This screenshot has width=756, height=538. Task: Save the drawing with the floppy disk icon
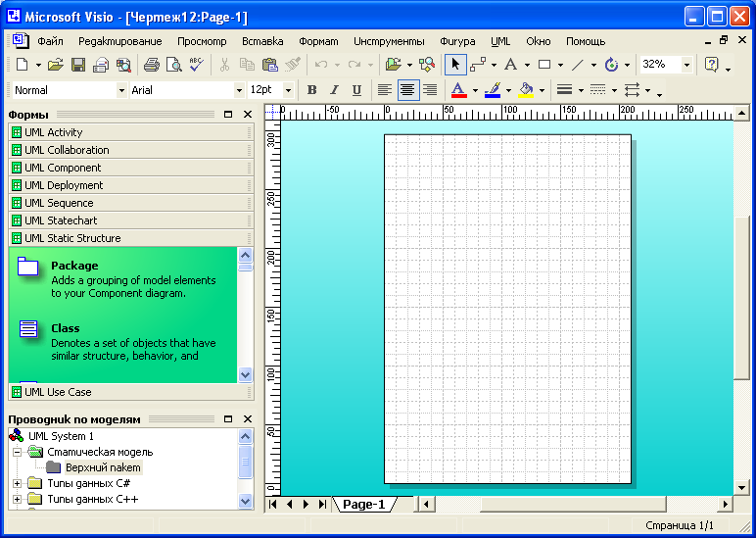point(78,65)
